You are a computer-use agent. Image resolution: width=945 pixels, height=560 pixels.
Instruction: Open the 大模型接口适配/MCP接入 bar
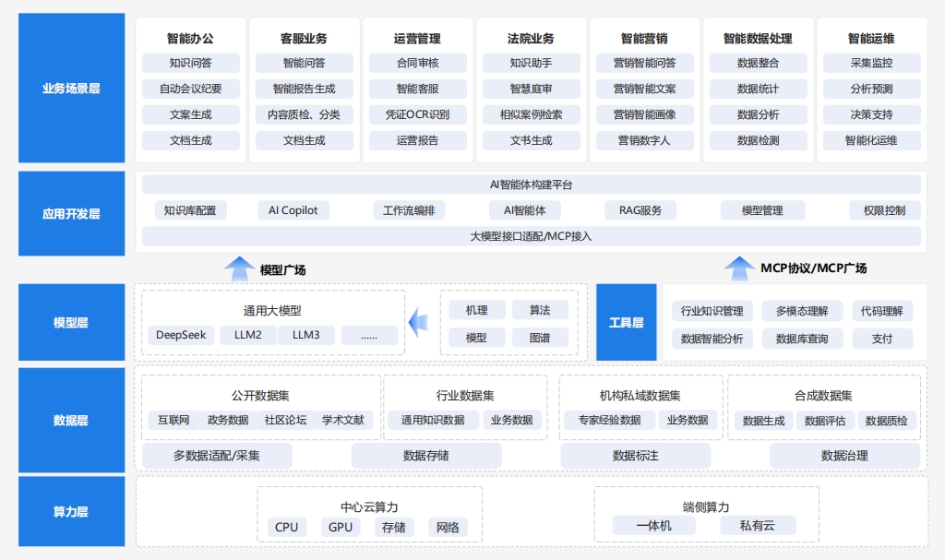pyautogui.click(x=531, y=236)
